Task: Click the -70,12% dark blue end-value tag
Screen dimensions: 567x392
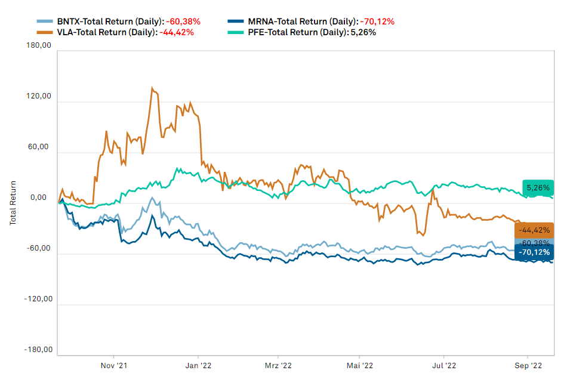Action: 534,252
